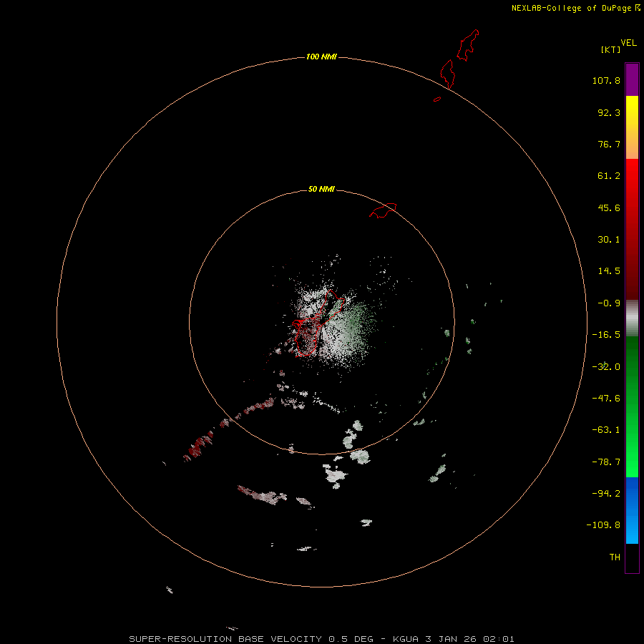Click the -16.5 legend value
Viewport: 644px width, 644px height.
(x=606, y=335)
